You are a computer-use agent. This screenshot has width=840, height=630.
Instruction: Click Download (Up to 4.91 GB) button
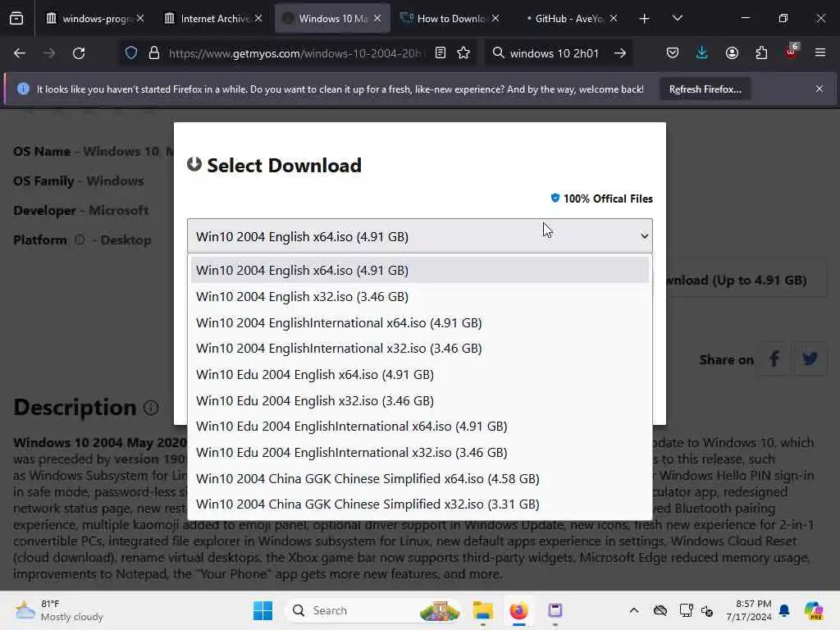pyautogui.click(x=739, y=281)
